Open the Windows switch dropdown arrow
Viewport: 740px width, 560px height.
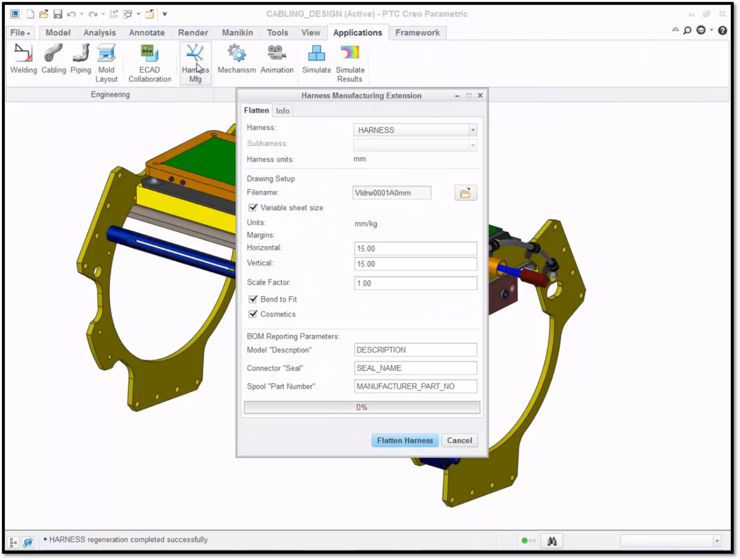click(x=138, y=14)
